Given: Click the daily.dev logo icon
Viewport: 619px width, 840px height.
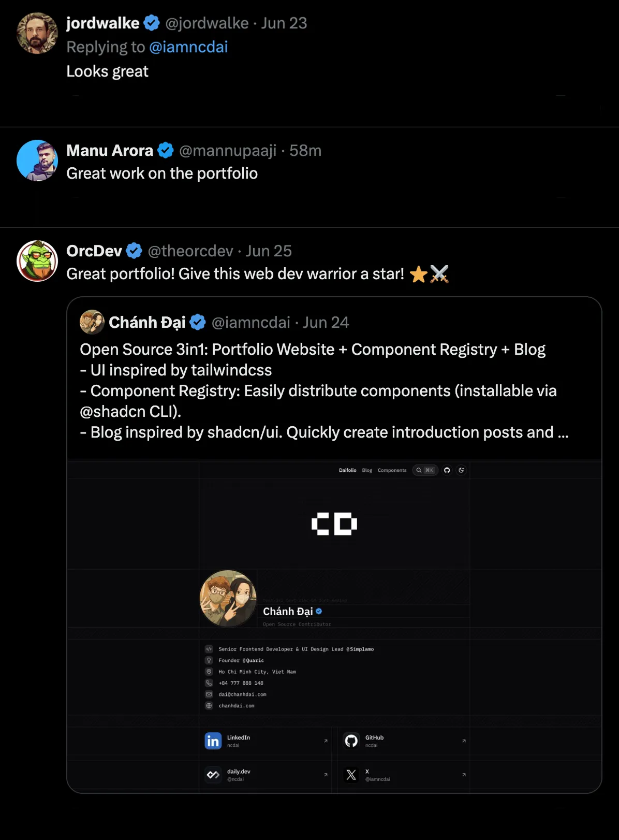Looking at the screenshot, I should (213, 775).
